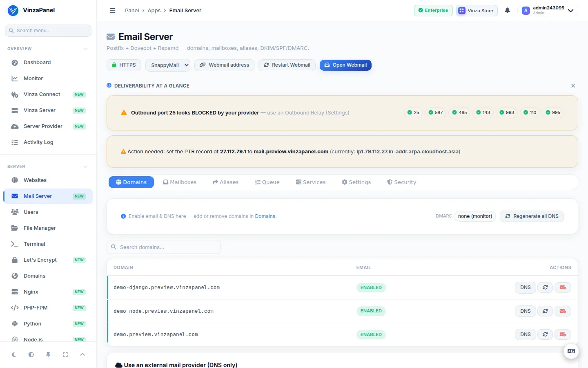
Task: Click the sync icon for demo-node.preview.vinzapanel.com
Action: coord(545,311)
